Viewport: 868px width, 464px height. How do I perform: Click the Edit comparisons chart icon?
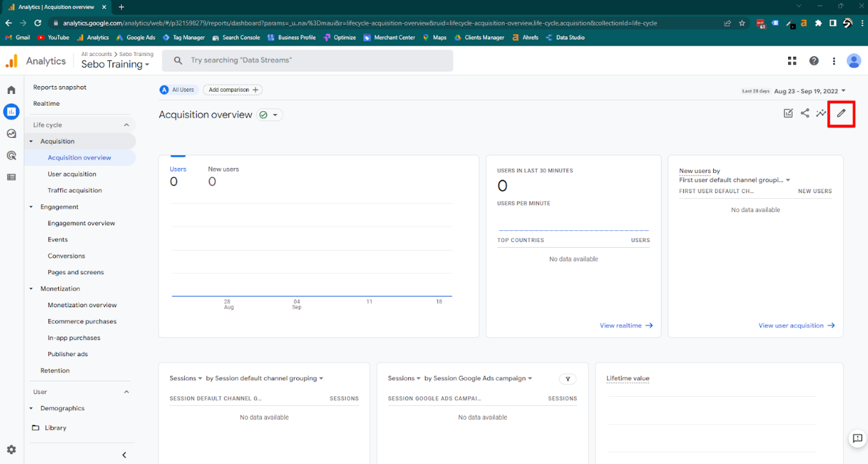[x=788, y=113]
